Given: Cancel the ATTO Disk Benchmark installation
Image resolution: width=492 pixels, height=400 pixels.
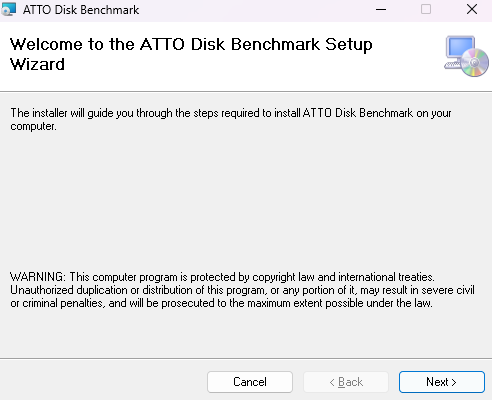Looking at the screenshot, I should tap(250, 382).
